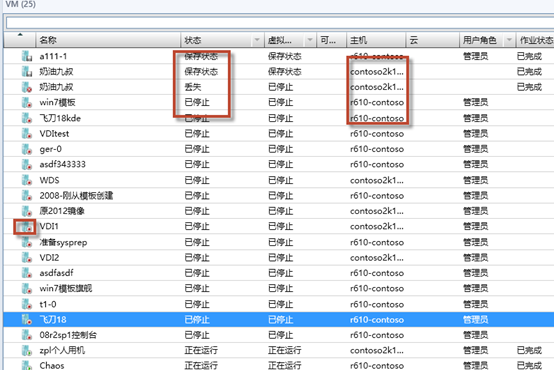
Task: Sort by the 云 column header
Action: coord(432,40)
